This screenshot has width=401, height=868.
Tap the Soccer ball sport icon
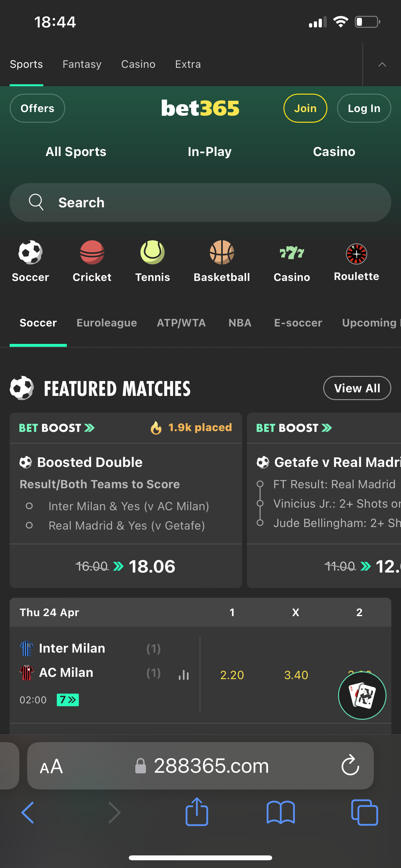coord(30,253)
